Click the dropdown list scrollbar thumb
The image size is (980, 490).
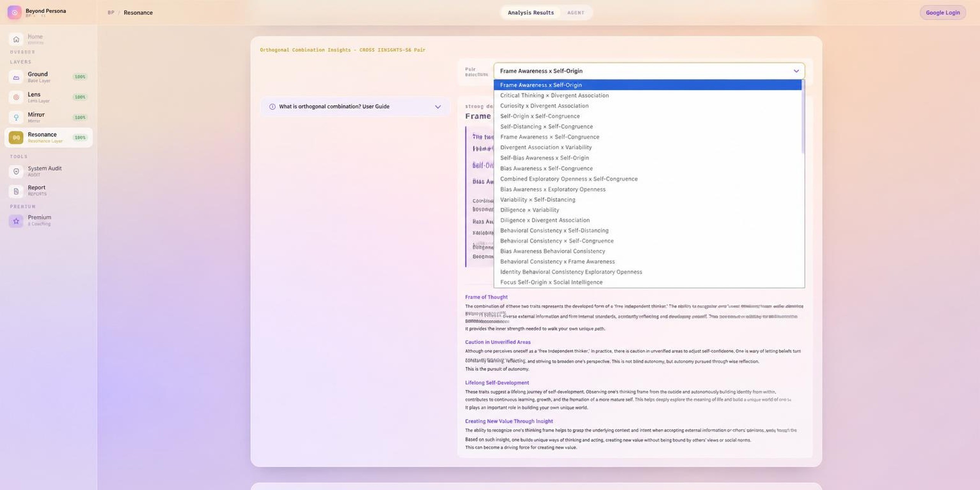tap(803, 117)
